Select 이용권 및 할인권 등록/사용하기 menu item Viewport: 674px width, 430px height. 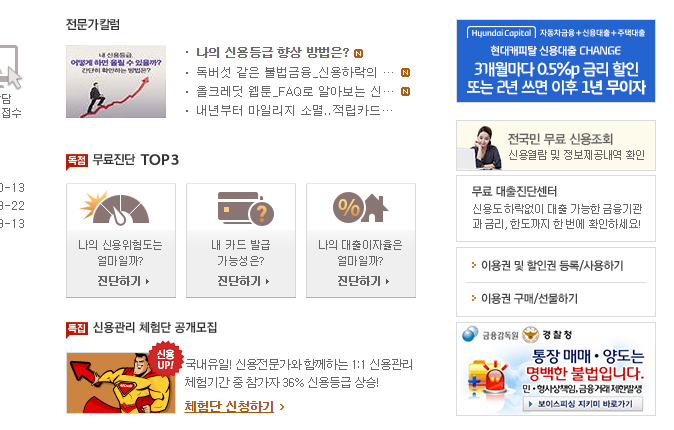[x=552, y=265]
